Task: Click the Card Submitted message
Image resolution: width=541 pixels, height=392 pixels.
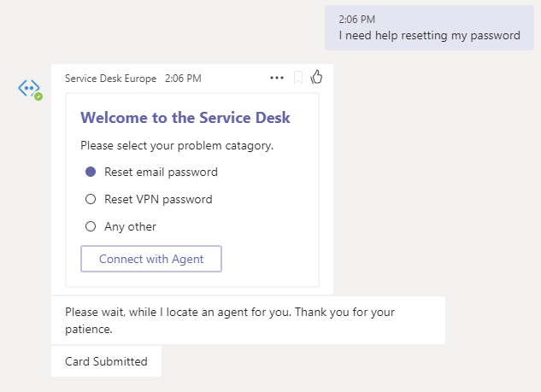Action: (x=106, y=361)
